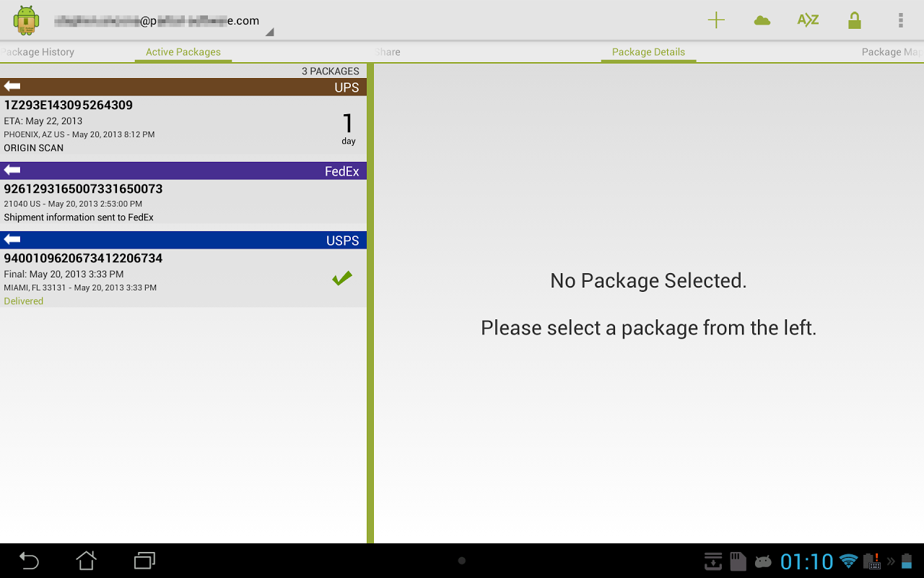Go back using the Android back button
924x578 pixels.
(29, 561)
